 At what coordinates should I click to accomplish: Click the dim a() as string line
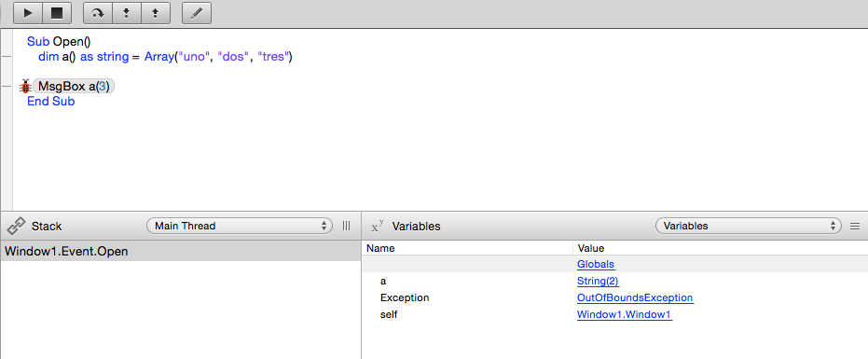point(165,57)
